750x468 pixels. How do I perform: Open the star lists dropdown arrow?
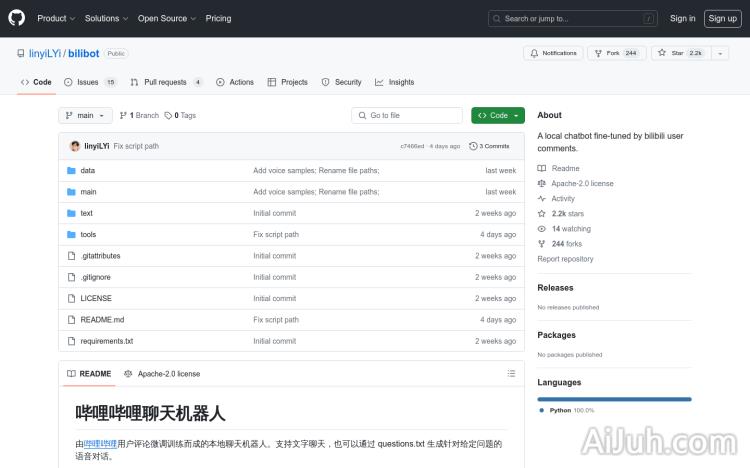[x=720, y=53]
